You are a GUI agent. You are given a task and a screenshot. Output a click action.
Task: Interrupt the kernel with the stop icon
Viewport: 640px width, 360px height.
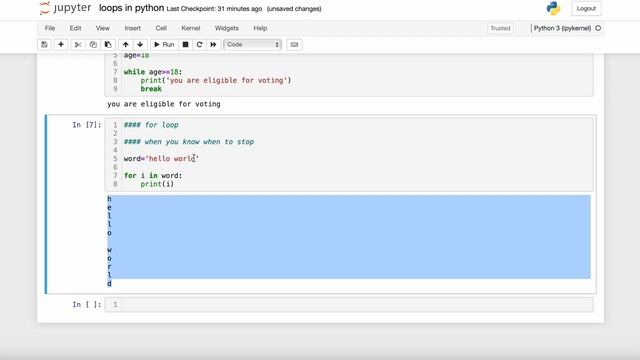pyautogui.click(x=185, y=44)
